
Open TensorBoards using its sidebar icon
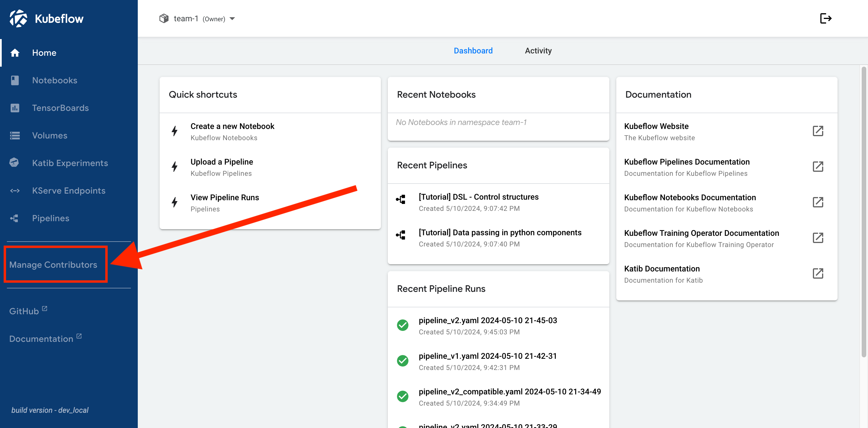pyautogui.click(x=15, y=108)
